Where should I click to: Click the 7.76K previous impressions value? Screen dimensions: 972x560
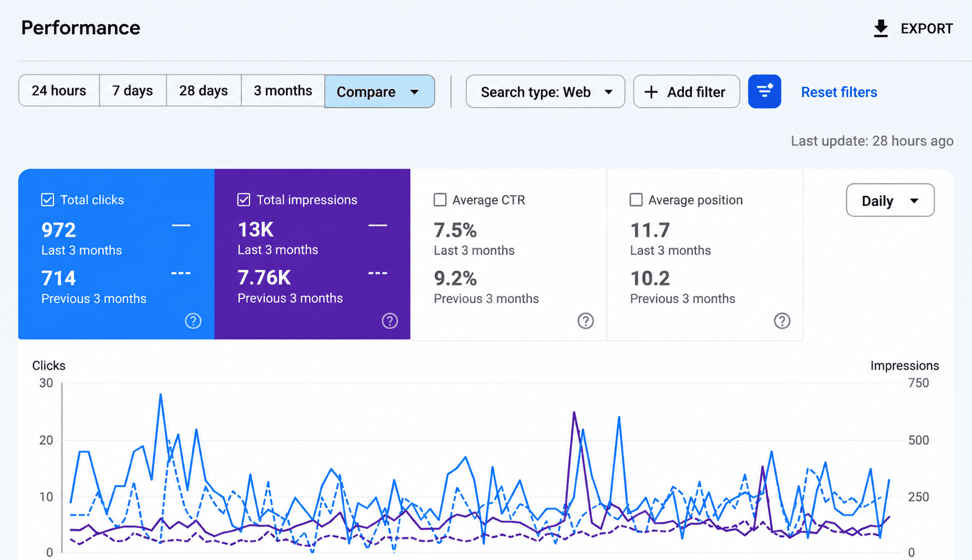point(264,278)
